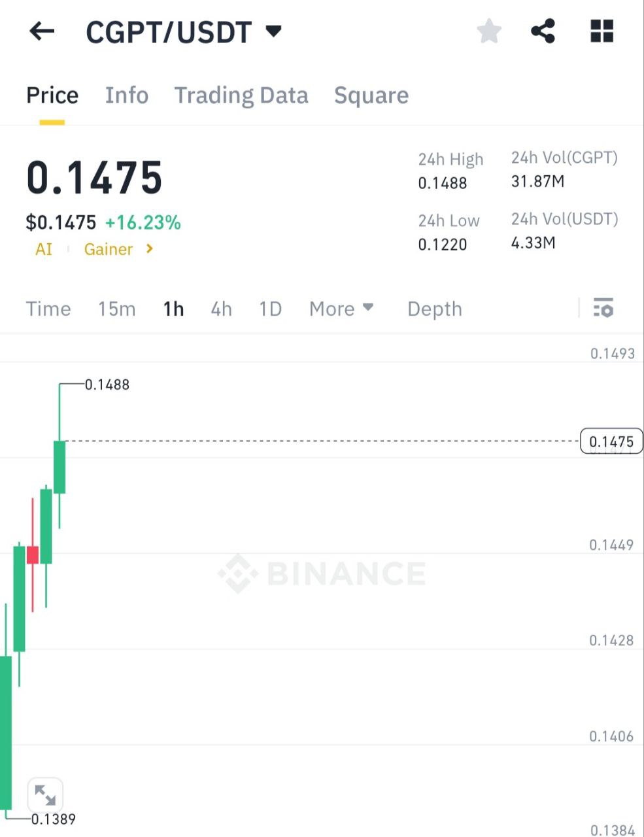Switch chart to Time view
Screen dimensions: 644x837
(48, 309)
